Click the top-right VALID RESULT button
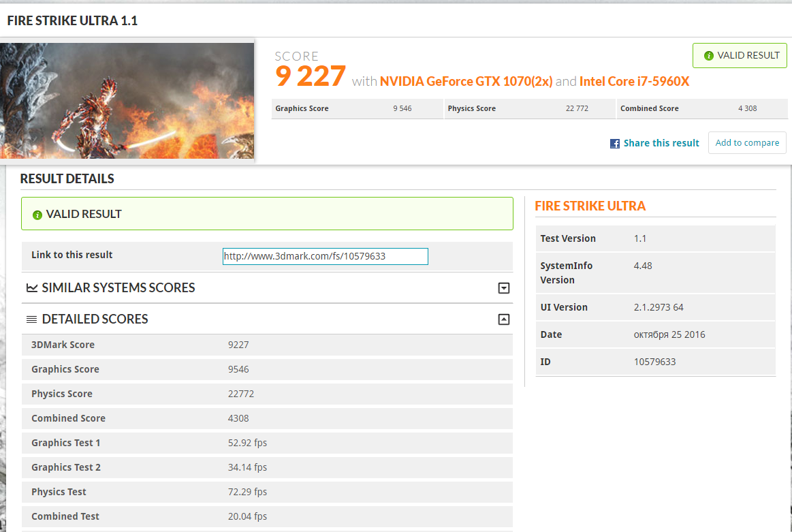792x532 pixels. pos(740,56)
